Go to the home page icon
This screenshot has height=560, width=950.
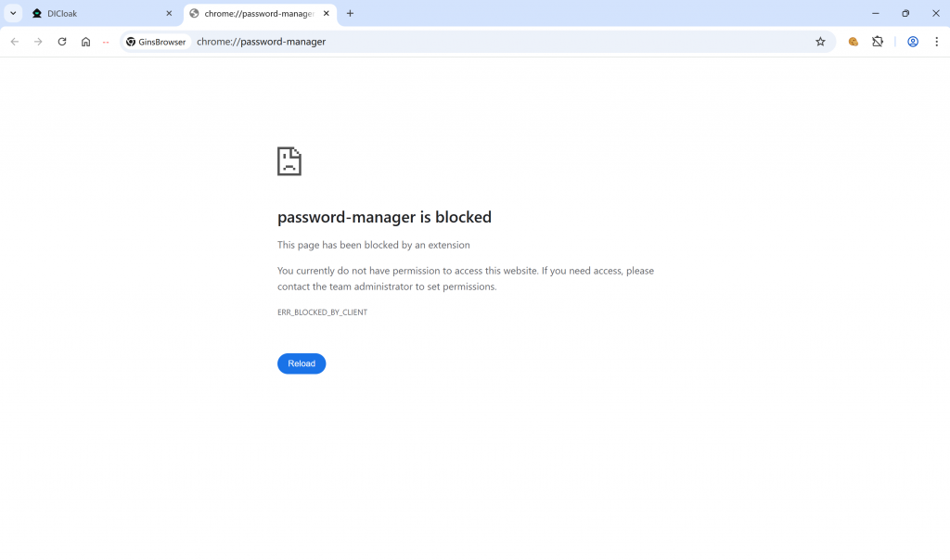(85, 42)
